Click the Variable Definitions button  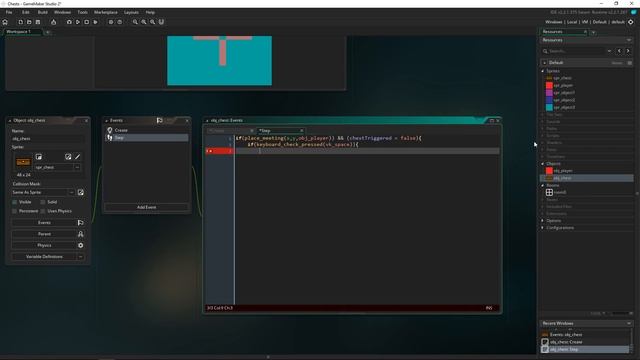click(44, 257)
